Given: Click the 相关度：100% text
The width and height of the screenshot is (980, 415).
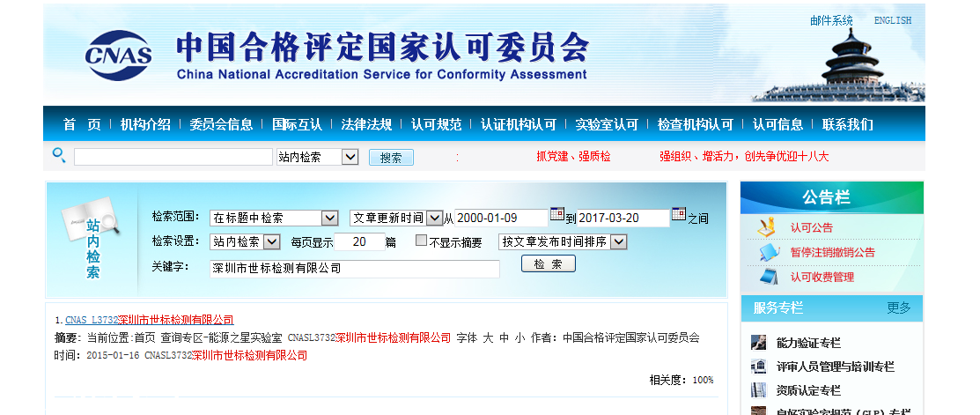Looking at the screenshot, I should (x=682, y=380).
